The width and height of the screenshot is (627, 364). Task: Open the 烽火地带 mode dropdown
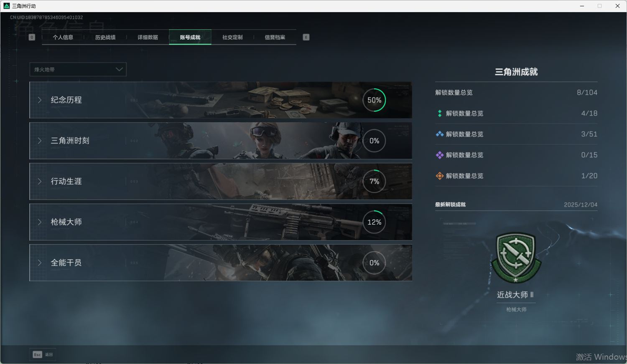tap(78, 69)
